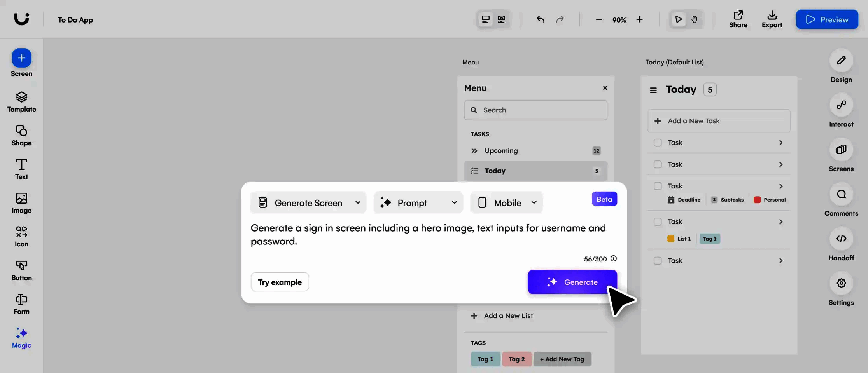Open hamburger menu next to Today heading
This screenshot has height=373, width=868.
click(x=653, y=90)
